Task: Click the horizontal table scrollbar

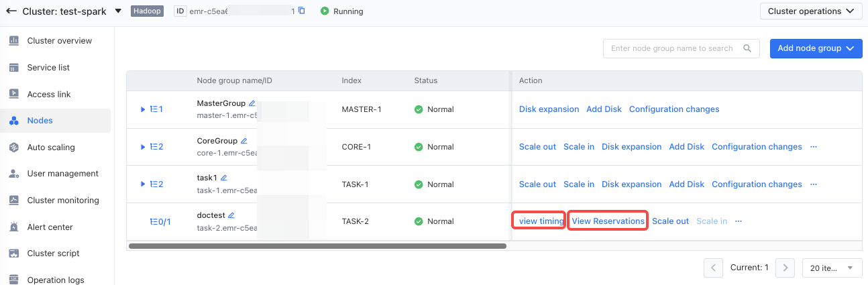Action: (317, 246)
